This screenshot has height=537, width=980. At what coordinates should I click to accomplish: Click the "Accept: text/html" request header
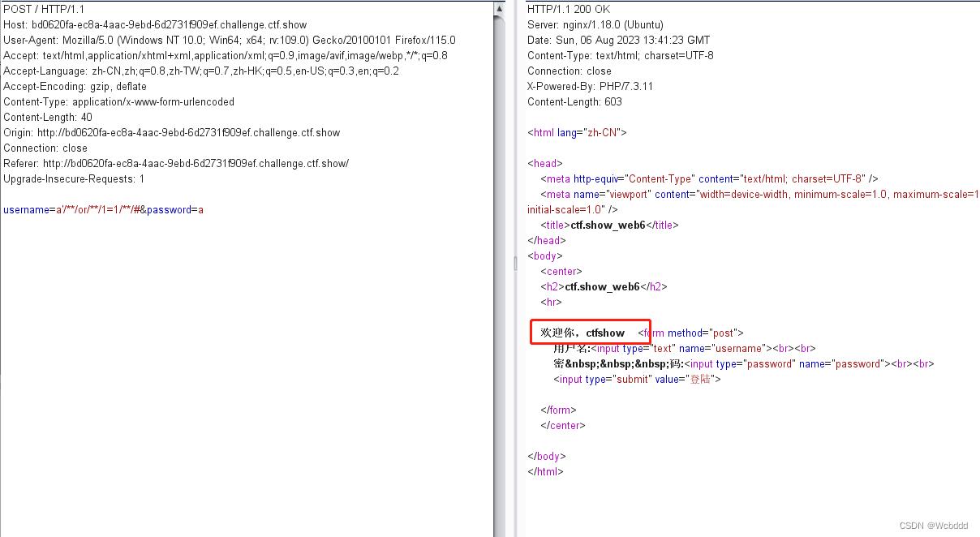point(226,55)
